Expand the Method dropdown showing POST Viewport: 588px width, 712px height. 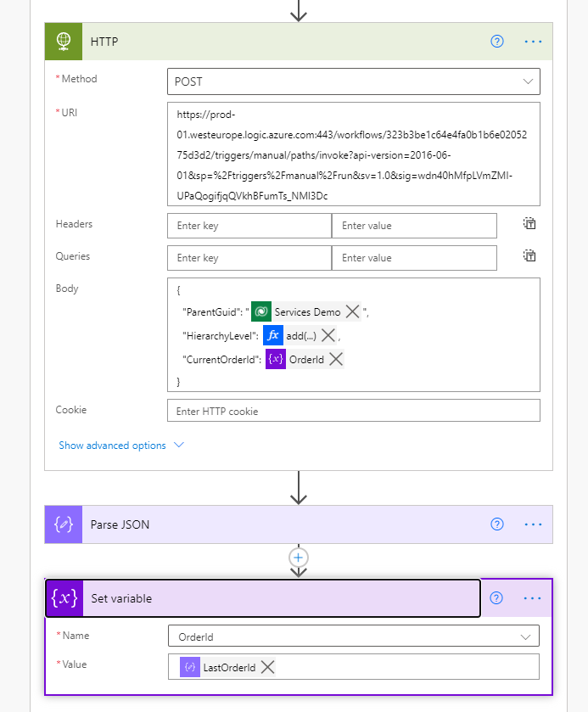coord(353,81)
